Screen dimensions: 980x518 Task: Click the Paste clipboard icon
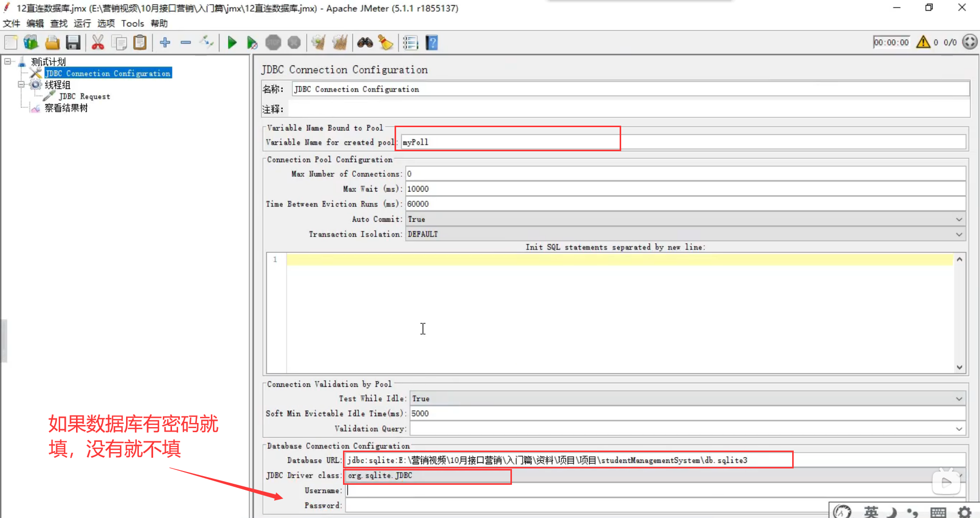(x=140, y=42)
